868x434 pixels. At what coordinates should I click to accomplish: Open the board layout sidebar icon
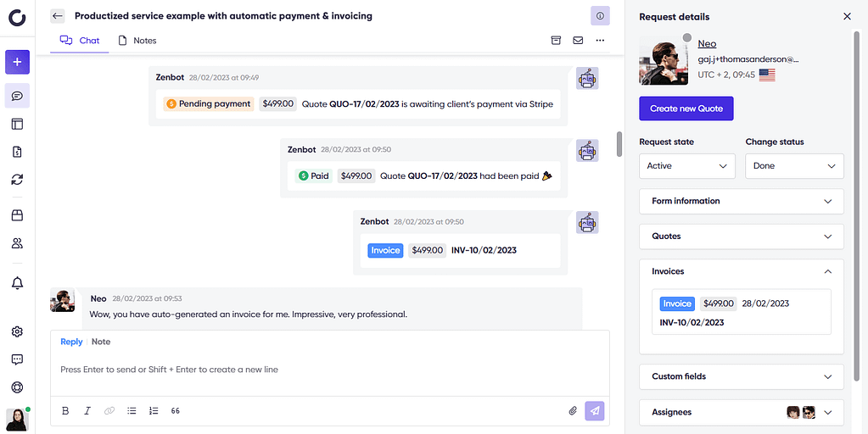click(17, 124)
